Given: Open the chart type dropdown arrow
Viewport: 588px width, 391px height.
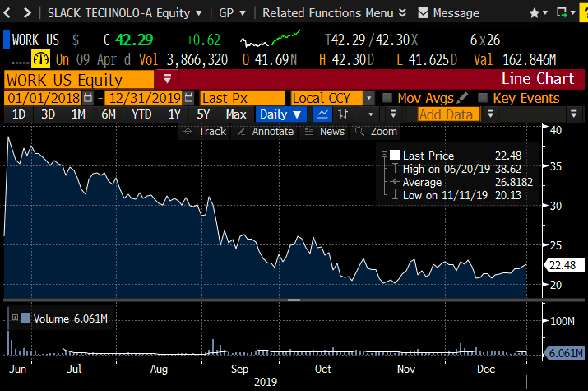Looking at the screenshot, I should pos(370,114).
